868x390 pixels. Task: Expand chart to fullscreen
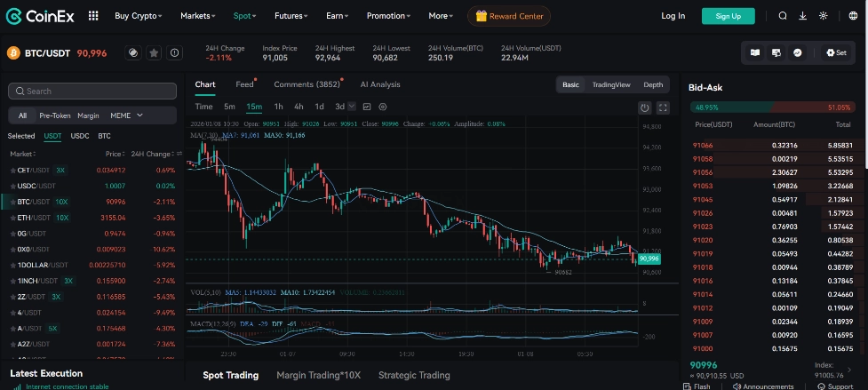pyautogui.click(x=663, y=107)
